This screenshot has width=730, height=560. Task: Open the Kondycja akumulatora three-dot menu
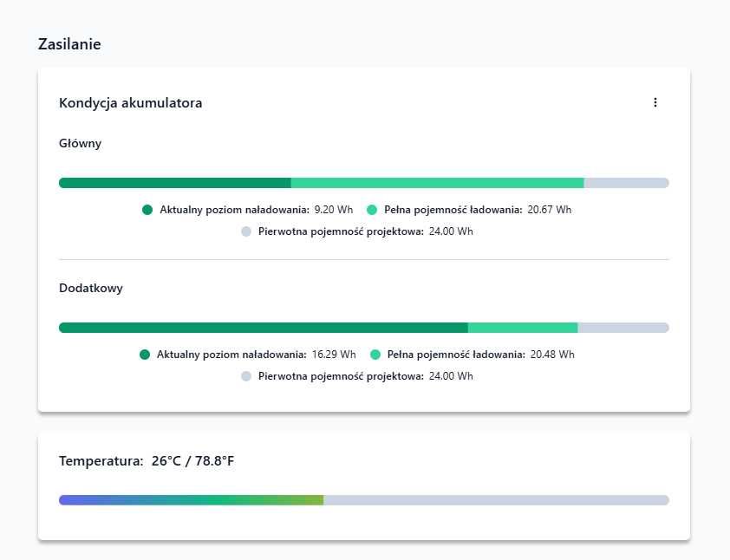point(655,102)
